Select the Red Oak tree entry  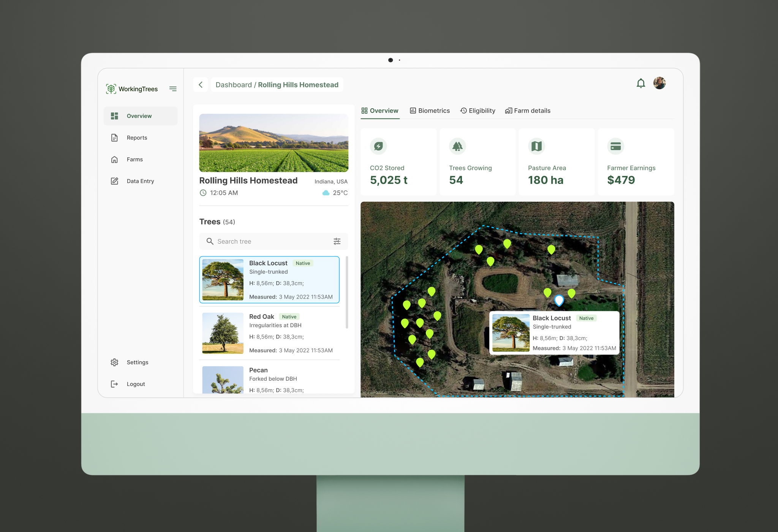(x=269, y=333)
